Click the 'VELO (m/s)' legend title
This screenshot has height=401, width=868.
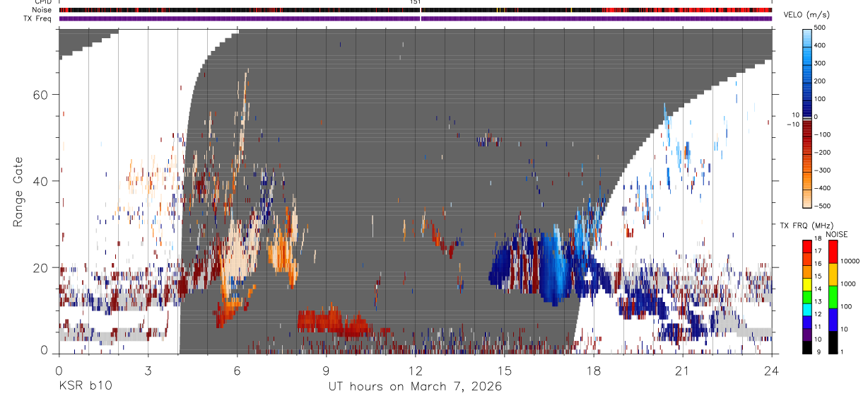[x=807, y=16]
